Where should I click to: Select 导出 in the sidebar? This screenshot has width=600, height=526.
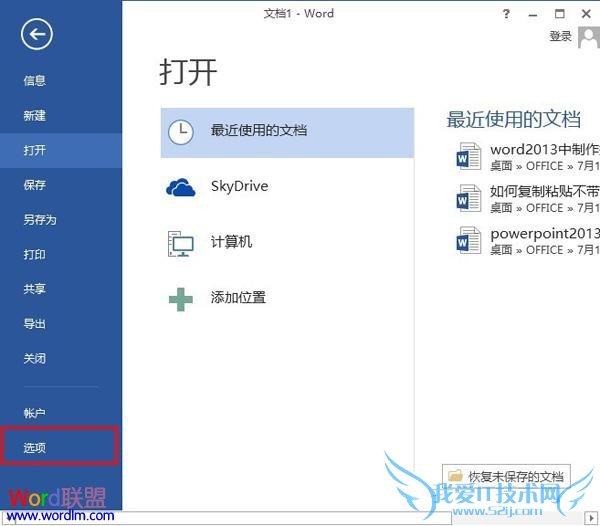click(34, 324)
